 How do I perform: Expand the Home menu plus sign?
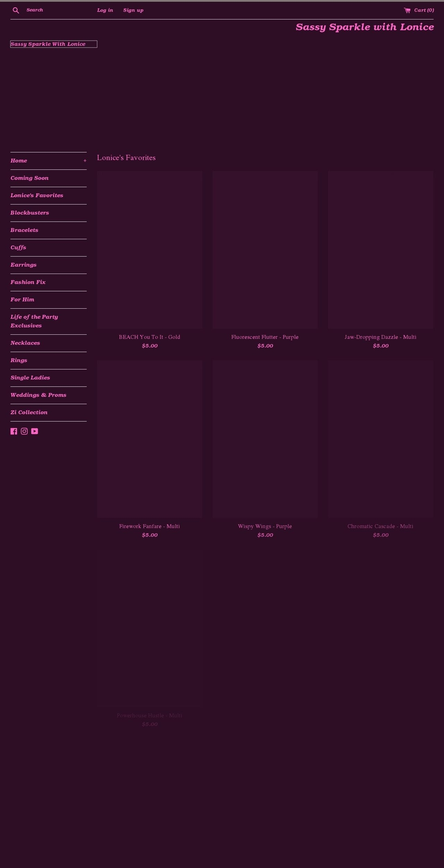coord(85,161)
